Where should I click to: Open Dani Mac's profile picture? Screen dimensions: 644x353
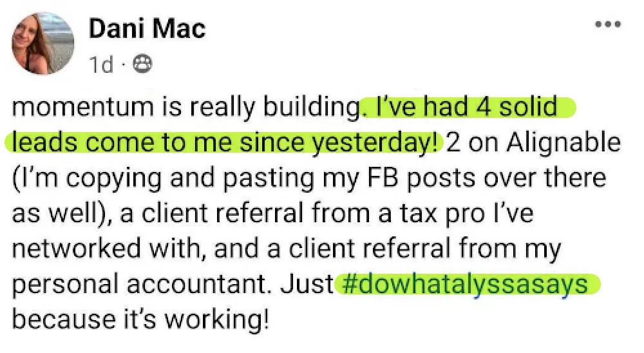(x=43, y=44)
